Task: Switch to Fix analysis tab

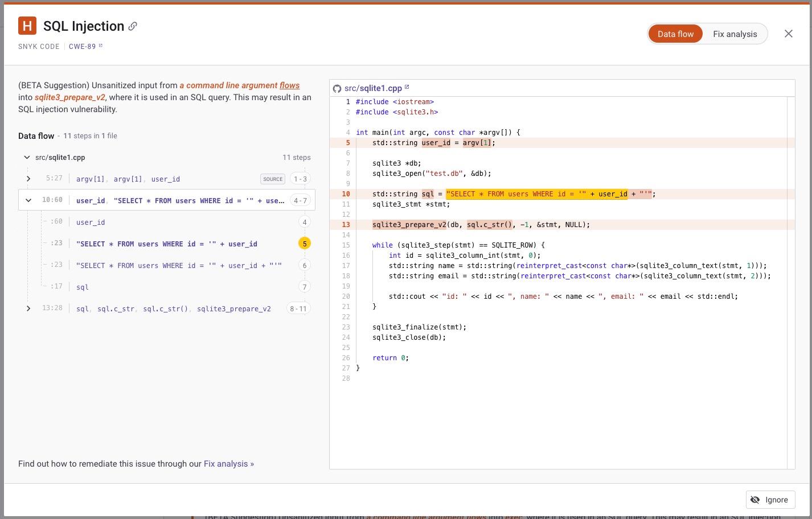Action: click(x=735, y=34)
